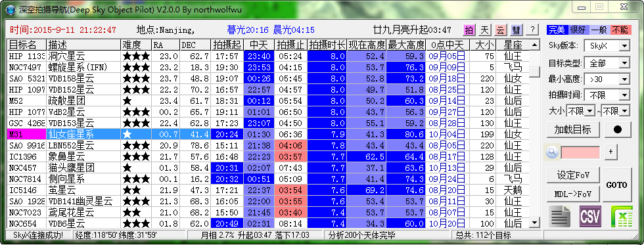
Task: Sort by the 现在高度 column header
Action: [x=367, y=45]
